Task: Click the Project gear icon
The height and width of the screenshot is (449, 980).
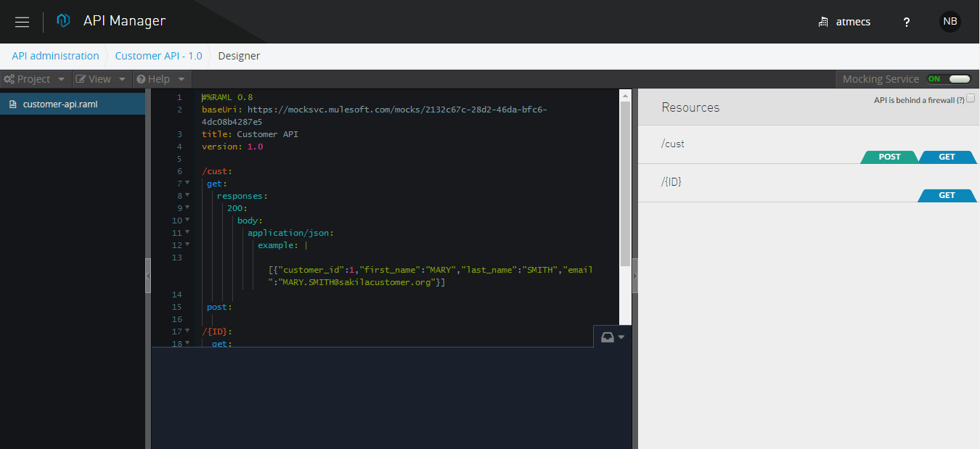Action: coord(9,78)
